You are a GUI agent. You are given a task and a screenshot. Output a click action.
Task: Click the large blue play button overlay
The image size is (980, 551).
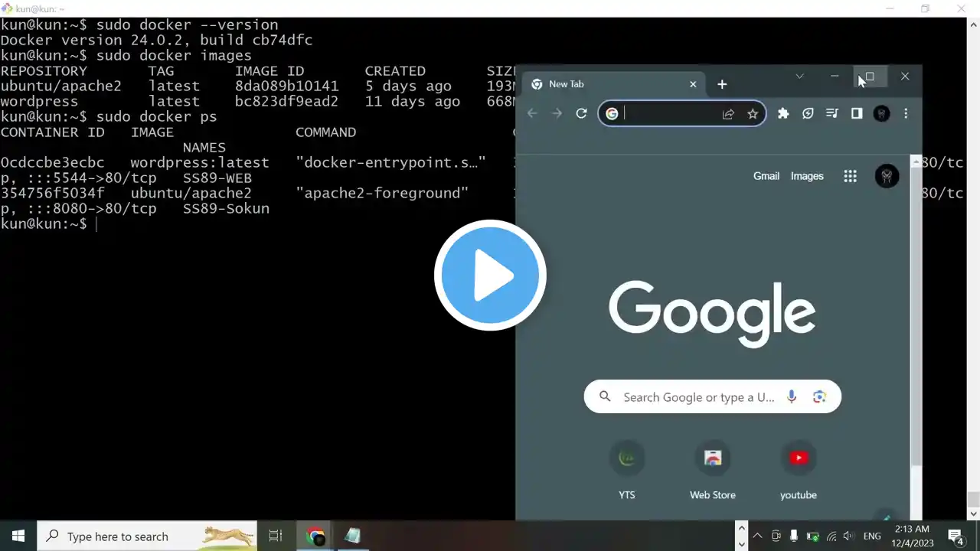490,275
